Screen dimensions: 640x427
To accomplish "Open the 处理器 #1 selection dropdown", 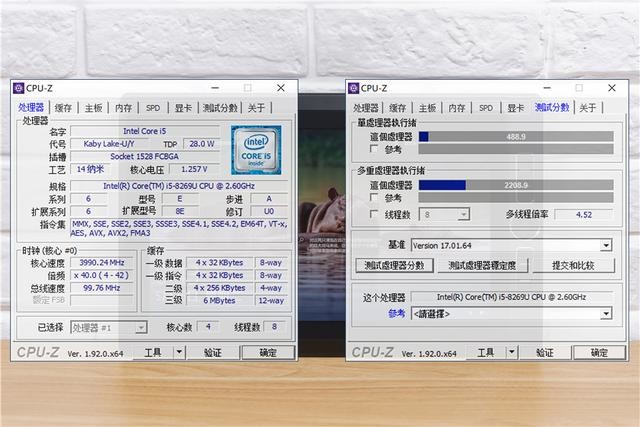I will coord(141,327).
